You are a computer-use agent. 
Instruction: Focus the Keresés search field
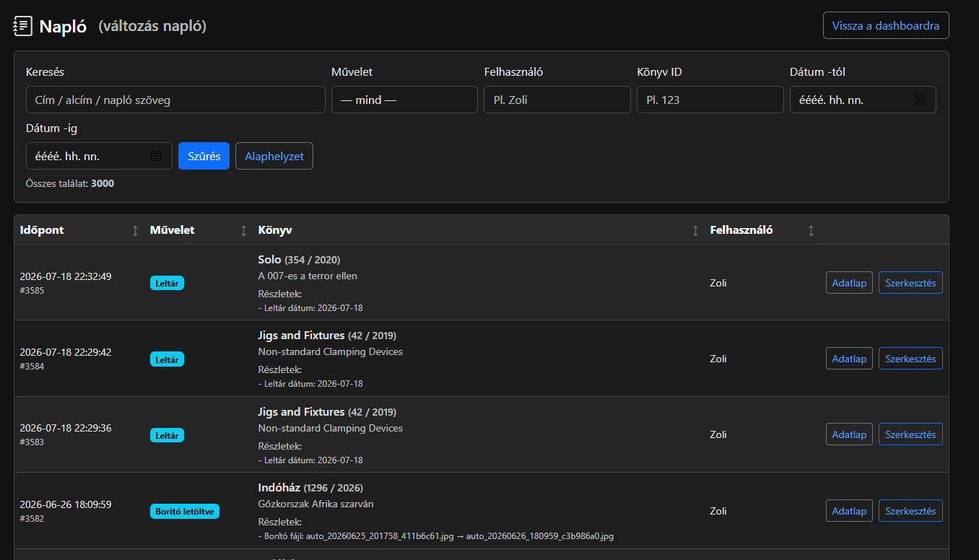175,100
